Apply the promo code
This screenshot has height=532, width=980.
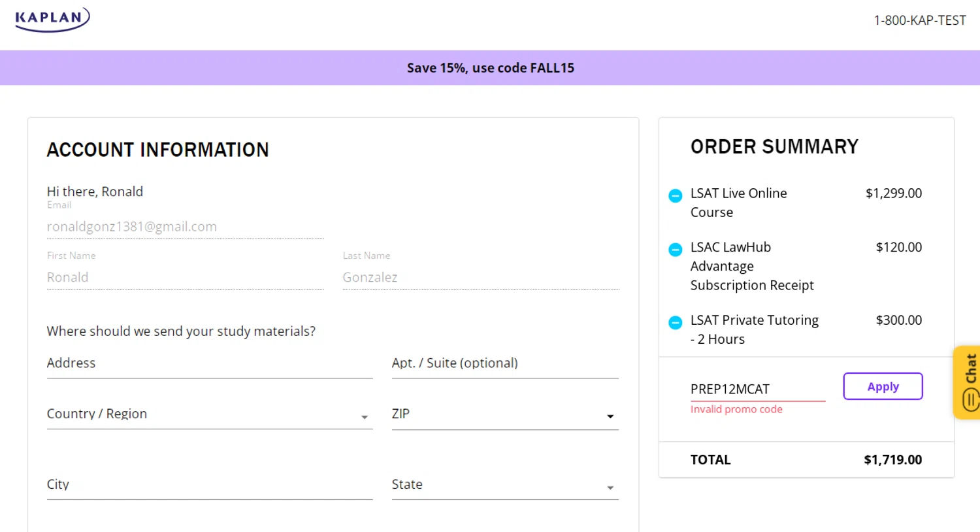(x=883, y=386)
